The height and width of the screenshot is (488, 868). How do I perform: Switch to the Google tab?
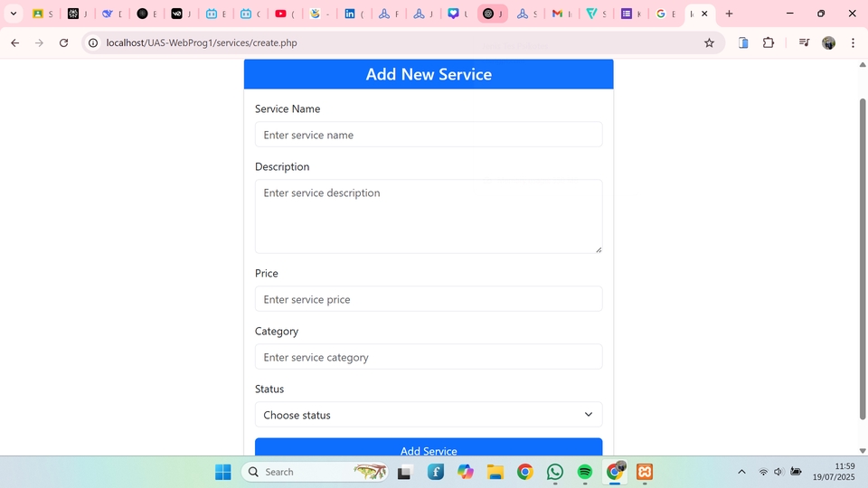click(x=665, y=14)
